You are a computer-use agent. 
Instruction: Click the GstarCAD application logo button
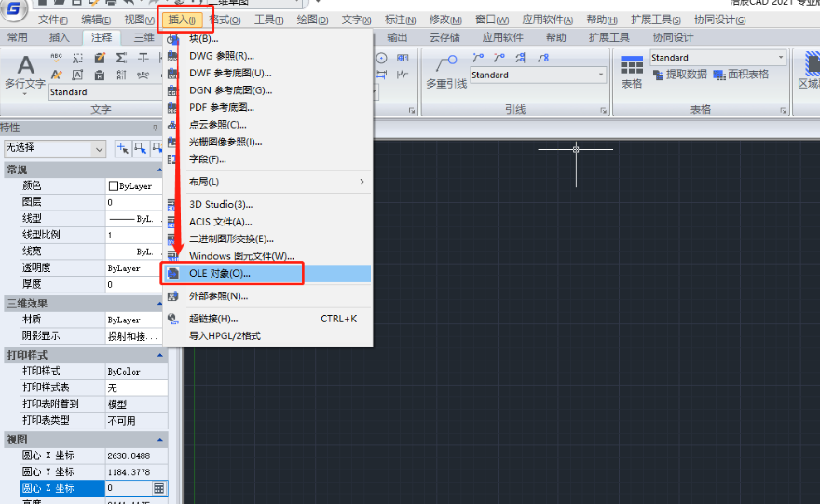(14, 9)
